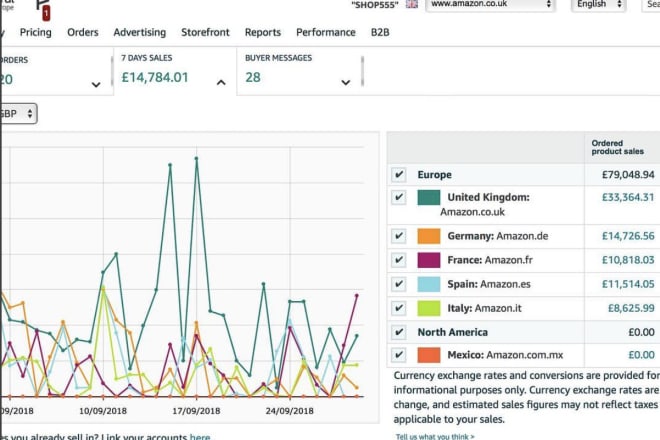Open the Orders menu

pyautogui.click(x=83, y=32)
